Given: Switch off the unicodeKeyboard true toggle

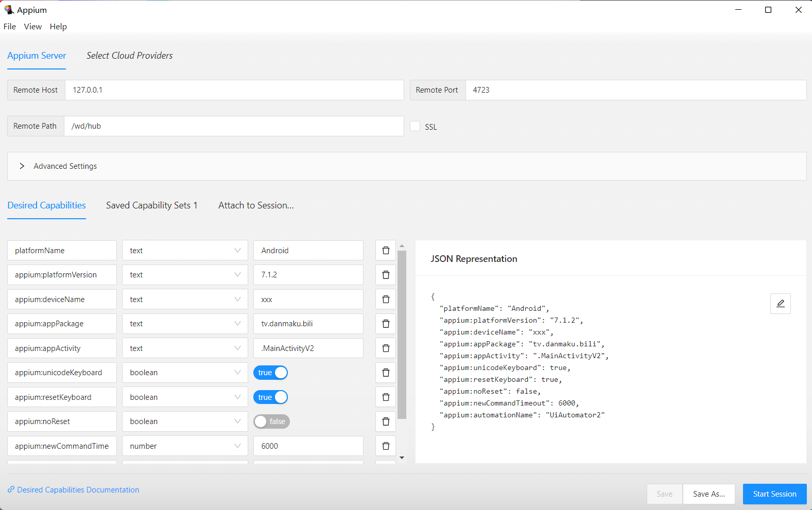Looking at the screenshot, I should [x=270, y=373].
